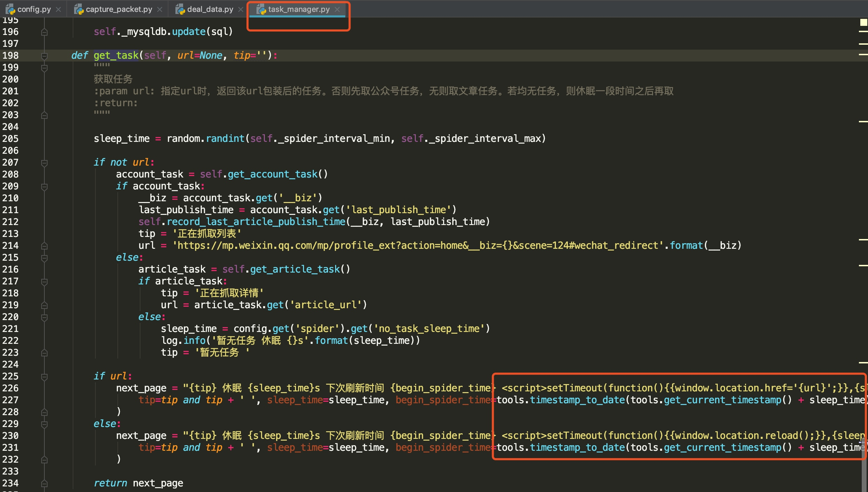
Task: Collapse the get_task function at line 198
Action: pos(44,56)
